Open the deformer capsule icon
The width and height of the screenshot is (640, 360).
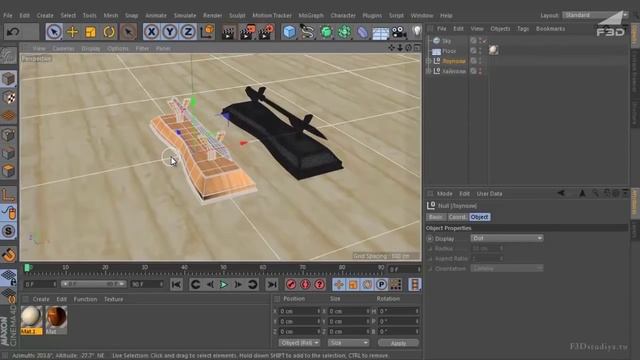pos(362,32)
